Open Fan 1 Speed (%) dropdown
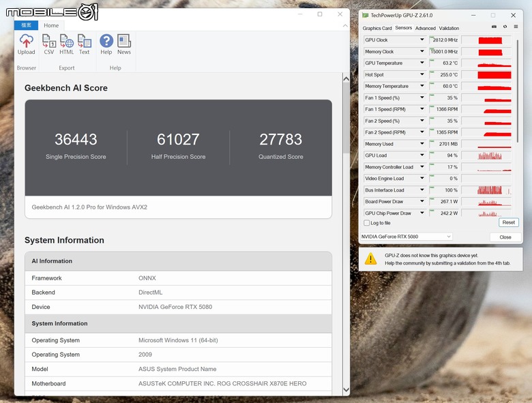 tap(422, 98)
